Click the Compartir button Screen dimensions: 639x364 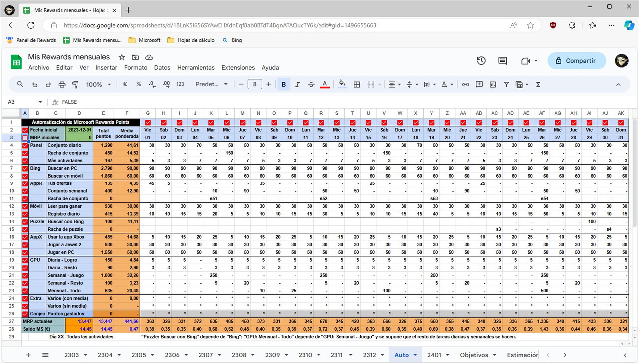pyautogui.click(x=577, y=61)
